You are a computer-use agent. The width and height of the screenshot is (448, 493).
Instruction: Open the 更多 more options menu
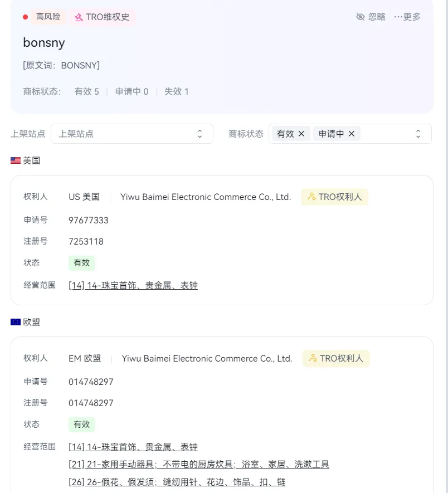pos(407,17)
